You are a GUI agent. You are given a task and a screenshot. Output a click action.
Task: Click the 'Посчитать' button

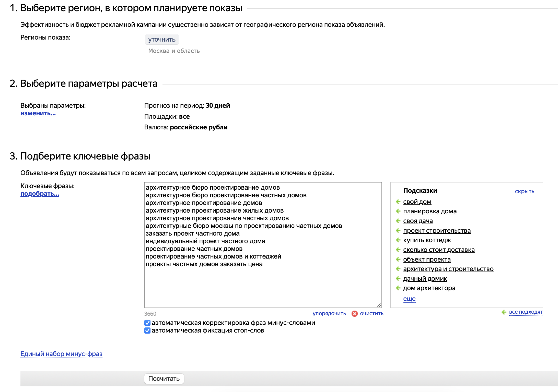(164, 378)
